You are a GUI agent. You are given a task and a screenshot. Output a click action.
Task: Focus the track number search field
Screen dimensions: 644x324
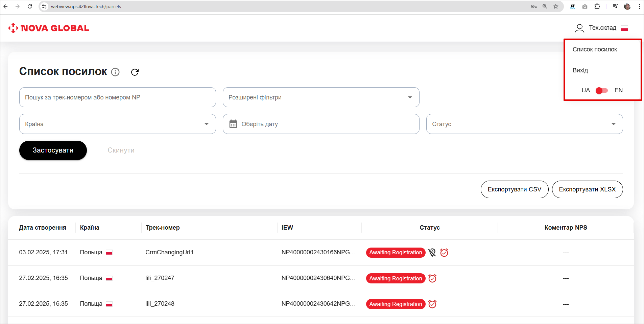pyautogui.click(x=117, y=97)
